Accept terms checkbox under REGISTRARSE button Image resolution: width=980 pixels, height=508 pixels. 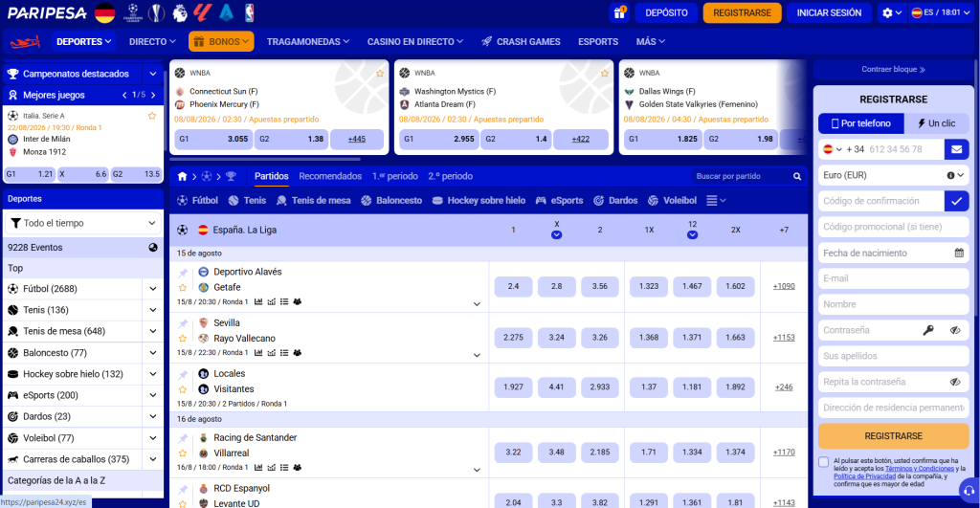click(824, 462)
